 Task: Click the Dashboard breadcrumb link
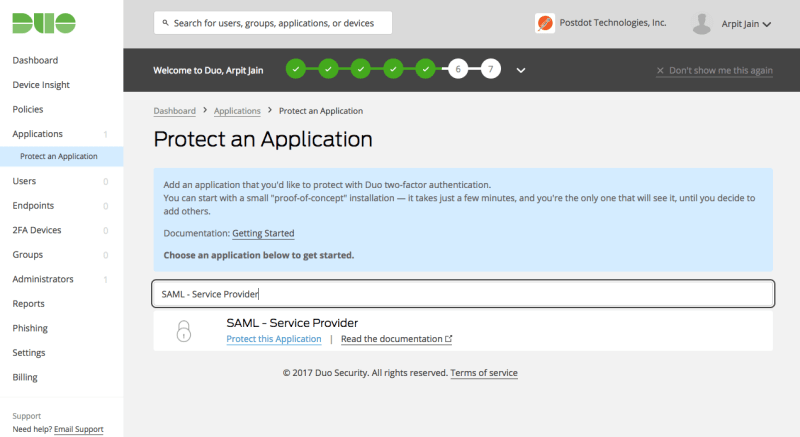click(x=174, y=111)
